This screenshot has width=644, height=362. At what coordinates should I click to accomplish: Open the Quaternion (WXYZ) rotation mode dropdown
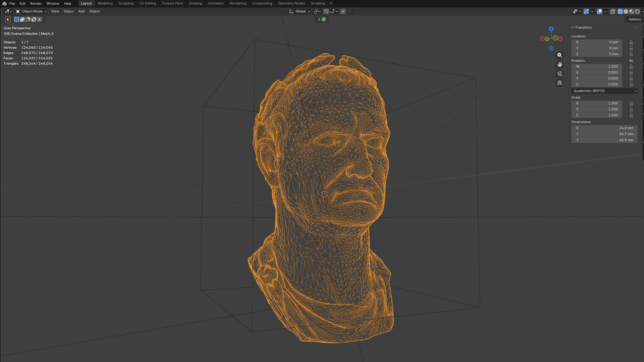[x=604, y=91]
